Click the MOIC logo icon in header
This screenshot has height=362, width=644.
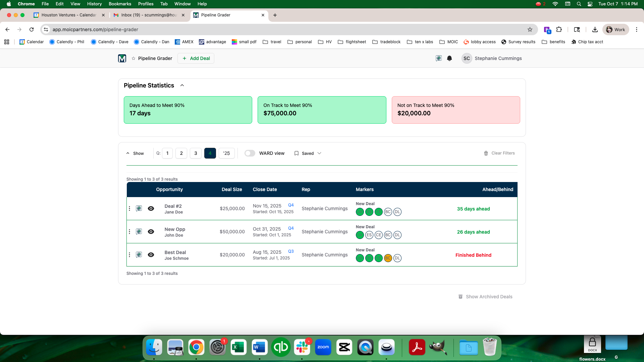[x=122, y=58]
